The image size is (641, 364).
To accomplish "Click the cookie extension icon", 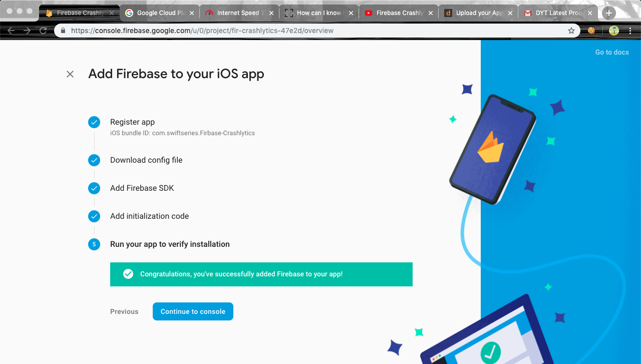I will [x=591, y=31].
